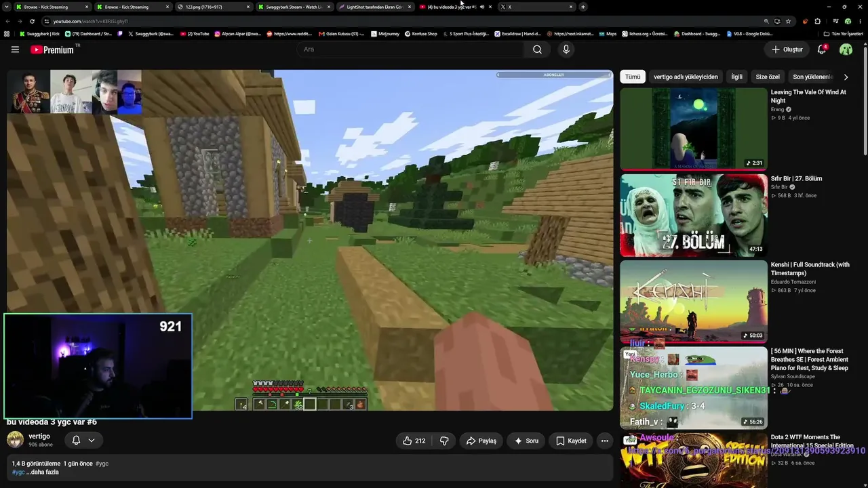The width and height of the screenshot is (868, 488).
Task: Open Swaggybark | Kick bookmark
Action: [39, 33]
